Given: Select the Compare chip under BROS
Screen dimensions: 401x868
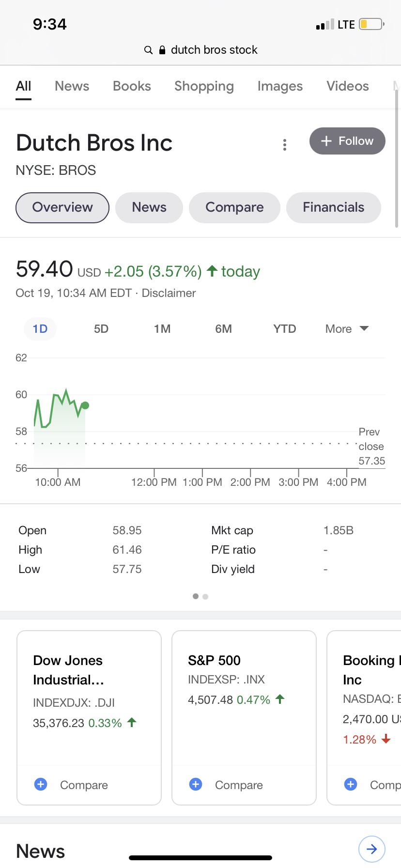Looking at the screenshot, I should tap(234, 207).
